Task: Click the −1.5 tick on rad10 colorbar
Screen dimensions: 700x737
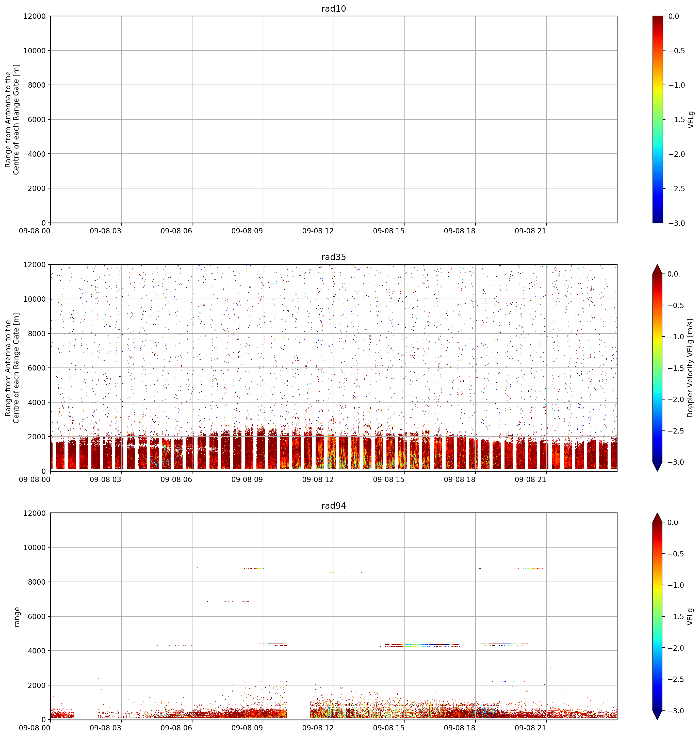Action: click(676, 119)
